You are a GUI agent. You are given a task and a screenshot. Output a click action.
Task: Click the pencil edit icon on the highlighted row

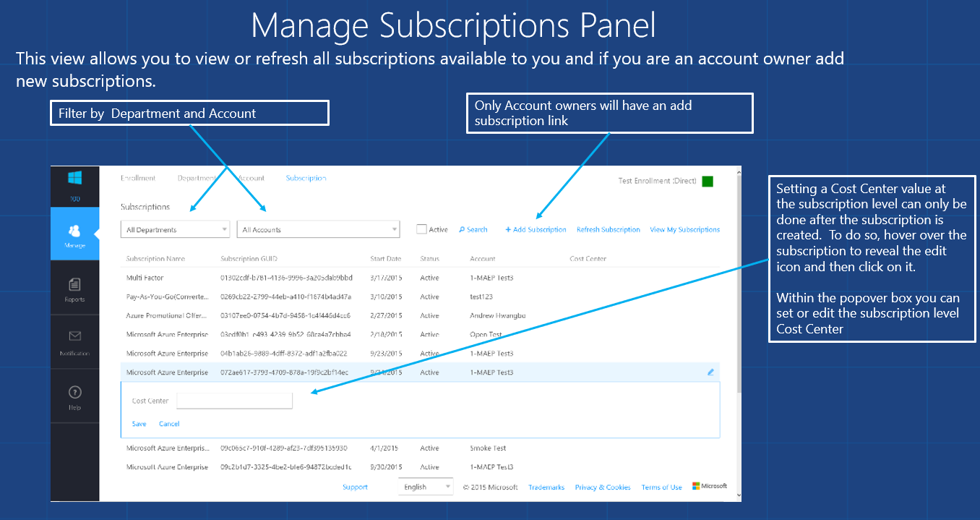tap(710, 372)
